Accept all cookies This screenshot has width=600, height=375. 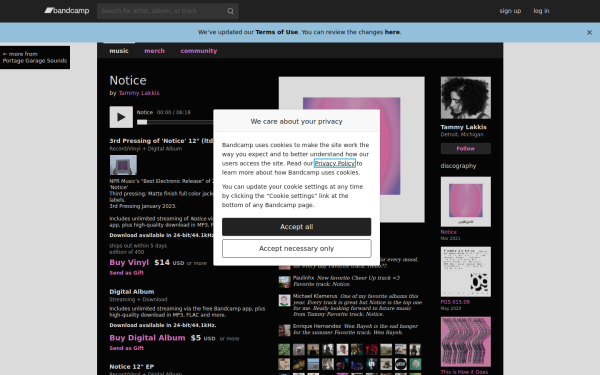pyautogui.click(x=297, y=227)
